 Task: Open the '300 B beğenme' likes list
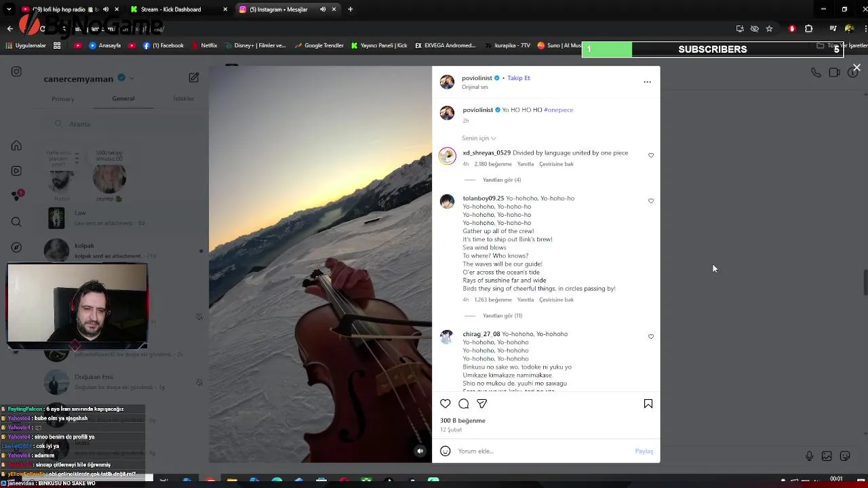click(x=462, y=421)
